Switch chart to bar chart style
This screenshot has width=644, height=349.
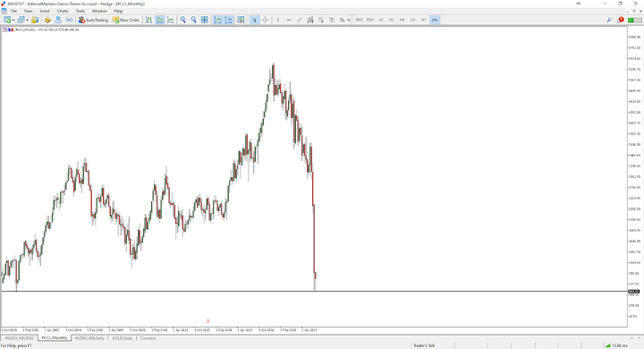(148, 20)
